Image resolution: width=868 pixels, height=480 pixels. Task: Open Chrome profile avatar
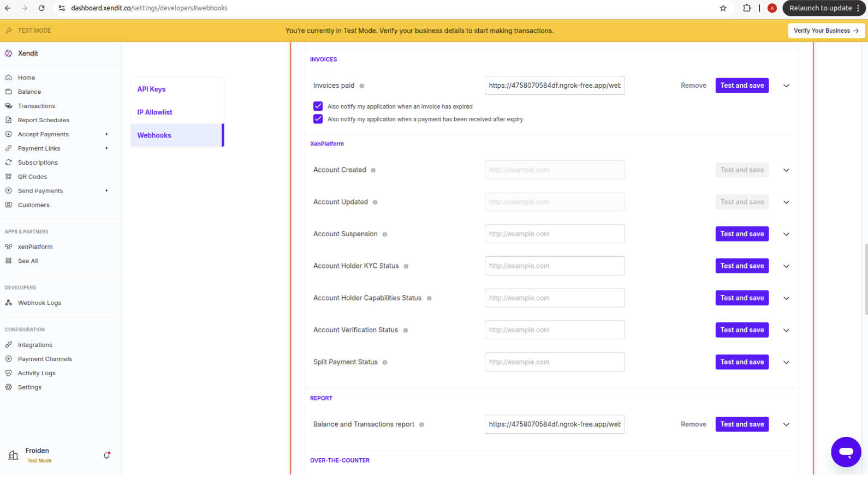[772, 8]
